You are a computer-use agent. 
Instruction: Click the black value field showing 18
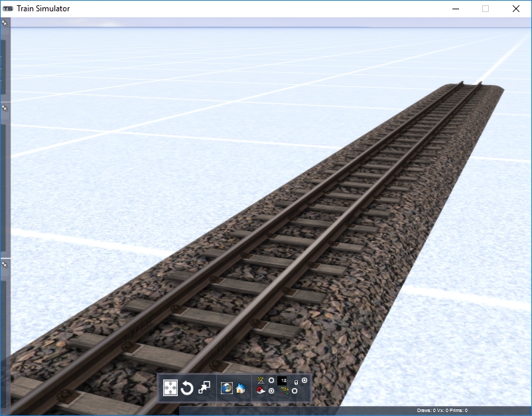[x=282, y=381]
